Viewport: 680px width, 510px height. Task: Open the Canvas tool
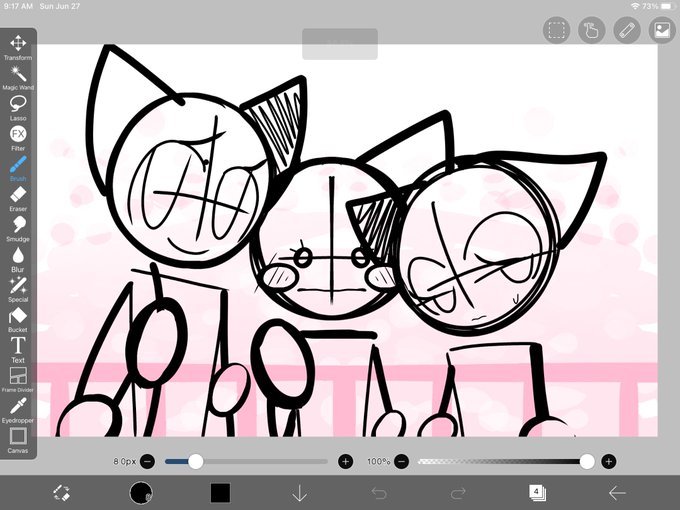18,441
